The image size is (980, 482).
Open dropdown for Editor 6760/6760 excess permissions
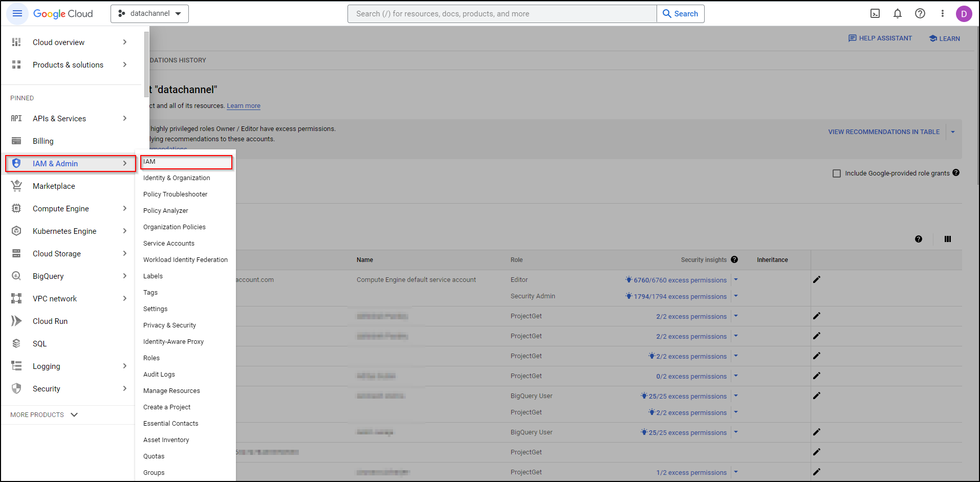click(736, 279)
